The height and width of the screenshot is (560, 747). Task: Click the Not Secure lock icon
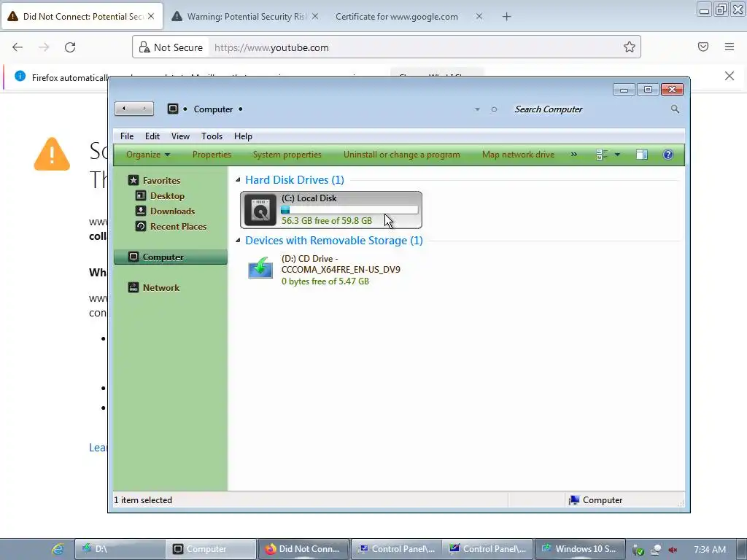[x=144, y=47]
